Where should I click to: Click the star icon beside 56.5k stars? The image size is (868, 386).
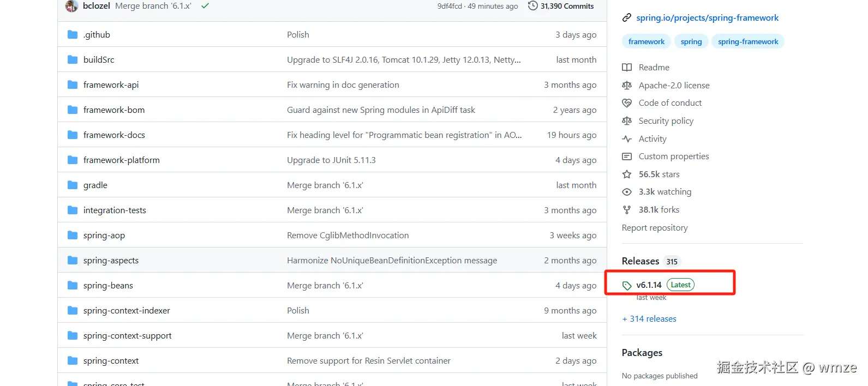click(627, 174)
